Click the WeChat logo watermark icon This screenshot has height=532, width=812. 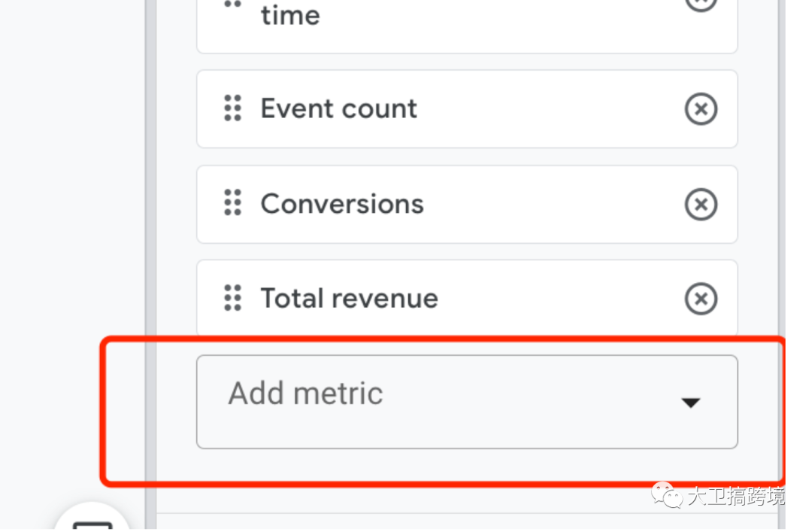[x=666, y=496]
